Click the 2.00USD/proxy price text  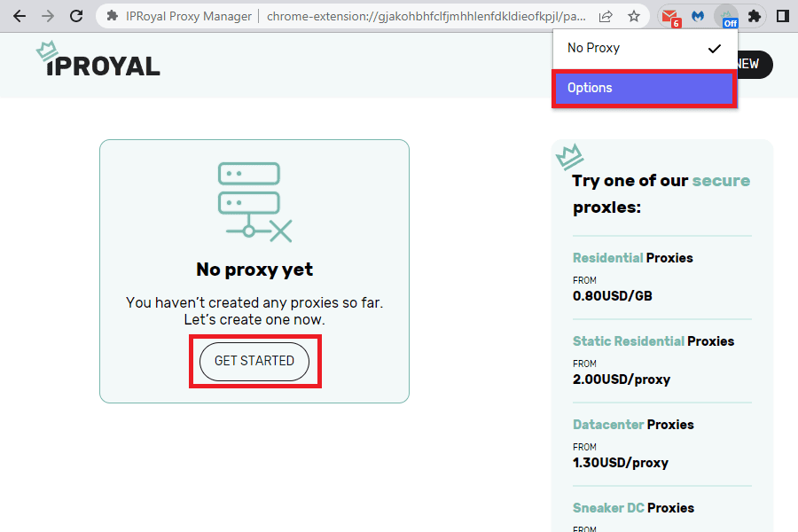pyautogui.click(x=622, y=379)
